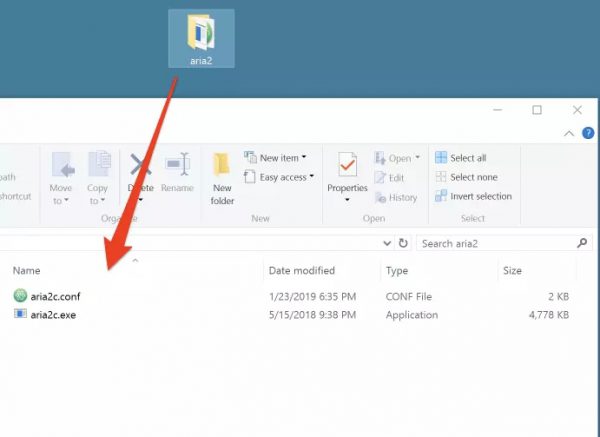
Task: Minimize the File Explorer window
Action: [x=497, y=110]
